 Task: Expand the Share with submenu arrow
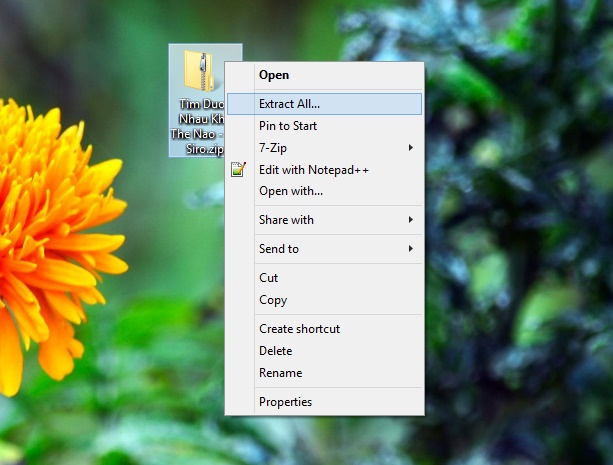411,220
